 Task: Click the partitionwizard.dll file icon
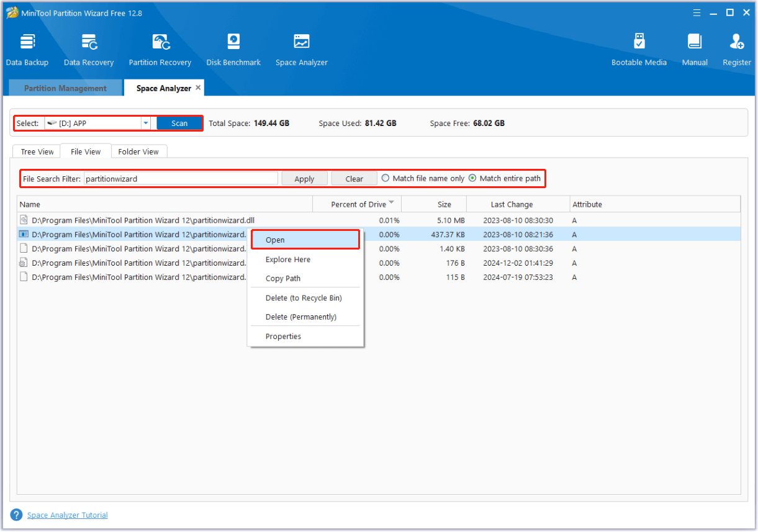click(24, 220)
